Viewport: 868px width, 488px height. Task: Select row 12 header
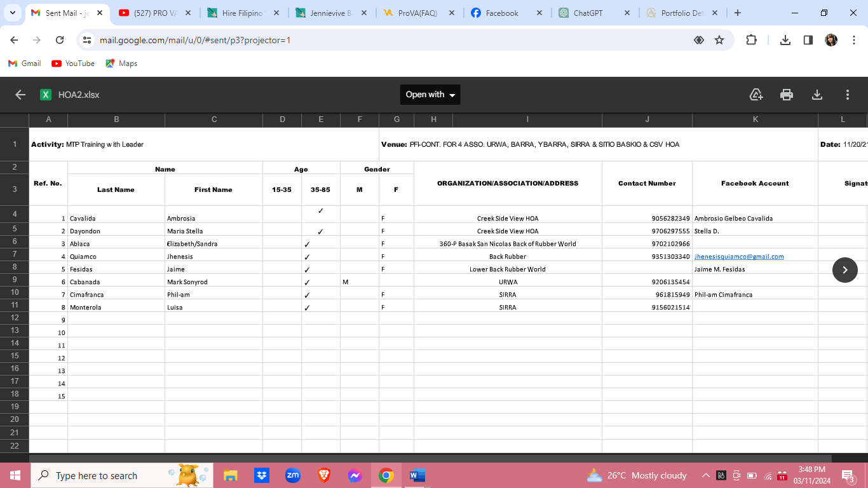point(15,318)
